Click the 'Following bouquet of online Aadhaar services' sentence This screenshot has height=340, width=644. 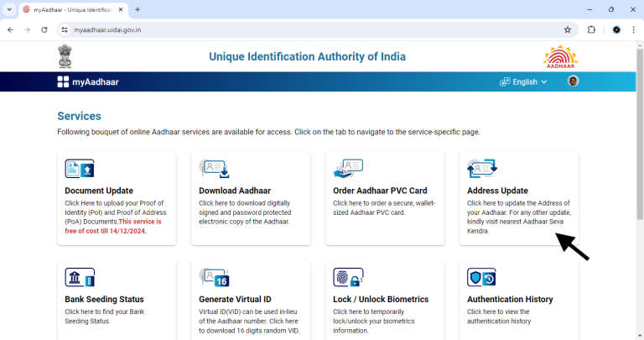[268, 132]
